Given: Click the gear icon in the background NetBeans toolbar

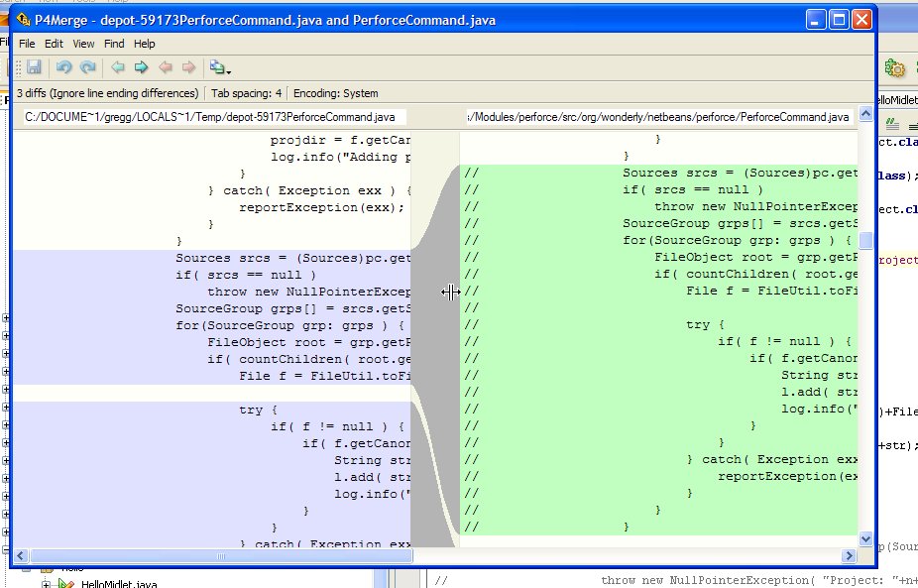Looking at the screenshot, I should pyautogui.click(x=894, y=68).
